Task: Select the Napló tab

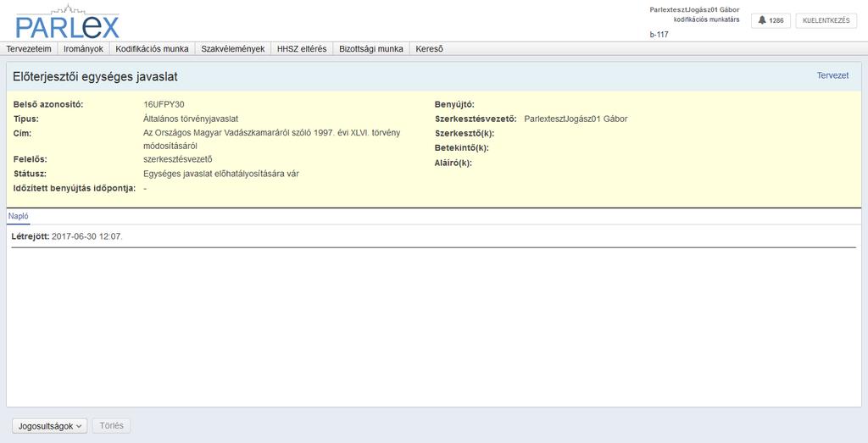Action: pos(19,216)
